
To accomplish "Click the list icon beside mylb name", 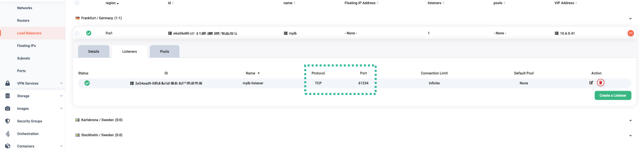I will point(285,33).
